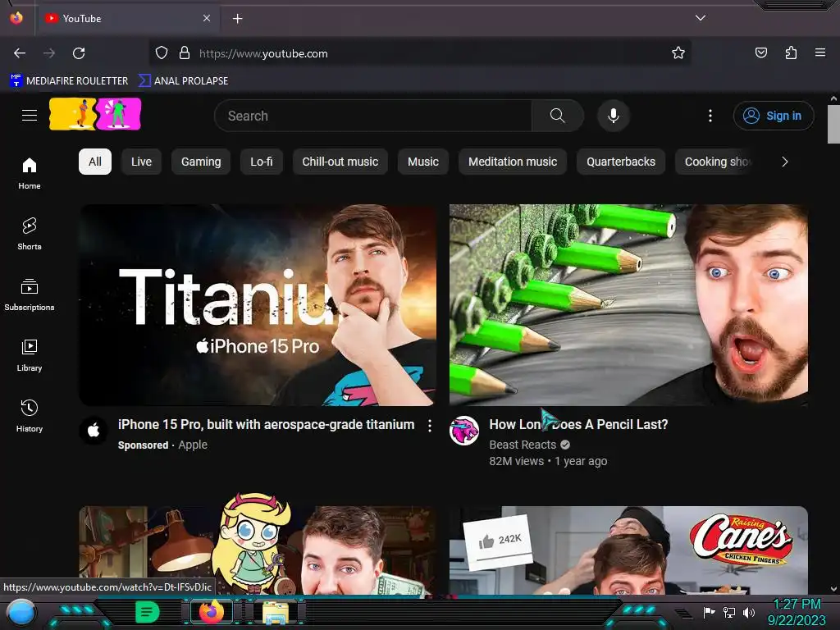Open "How Long Does A Pencil Last?" title

tap(578, 424)
